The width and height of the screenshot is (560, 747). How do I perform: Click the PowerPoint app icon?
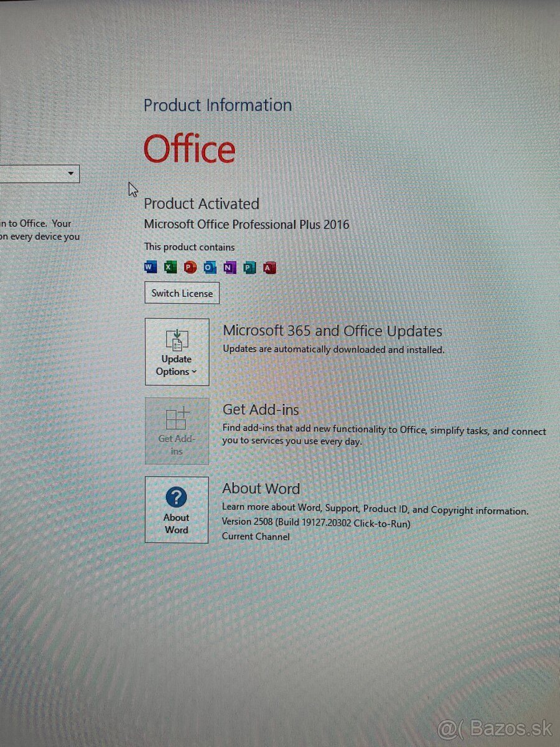(x=190, y=268)
